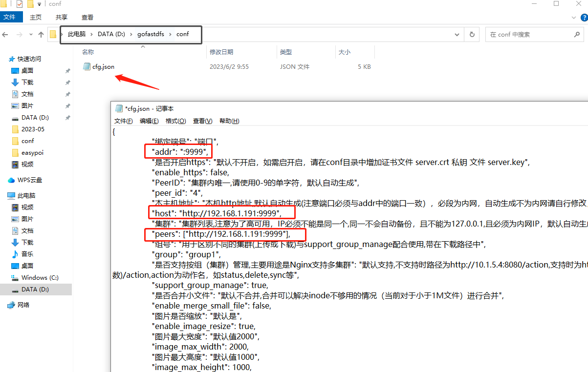
Task: Click the "group": "group1" line
Action: [186, 254]
